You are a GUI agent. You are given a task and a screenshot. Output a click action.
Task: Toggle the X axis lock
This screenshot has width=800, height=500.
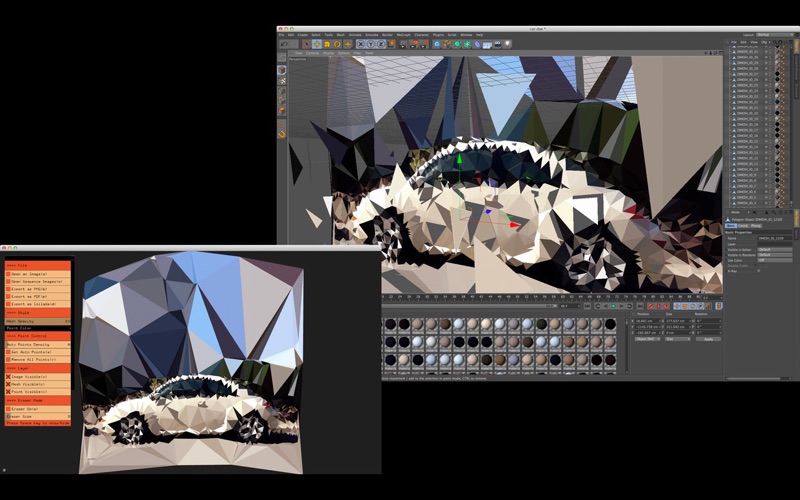[361, 44]
